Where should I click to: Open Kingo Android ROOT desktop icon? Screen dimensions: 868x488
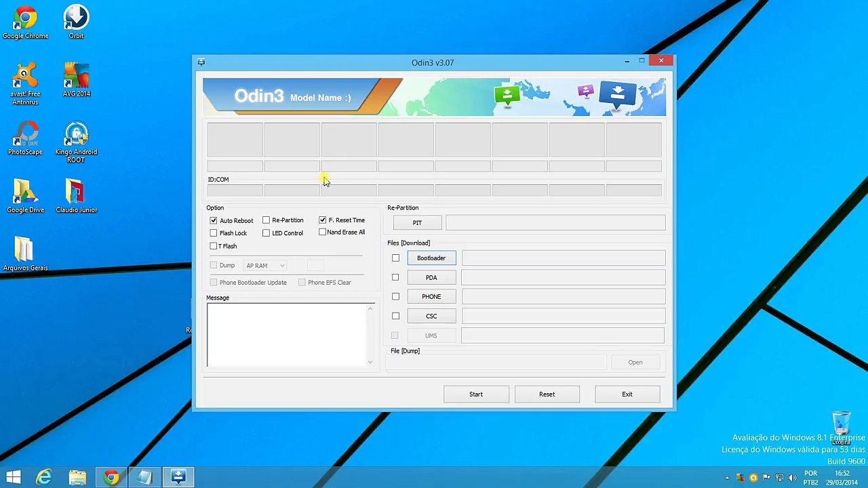click(x=76, y=142)
